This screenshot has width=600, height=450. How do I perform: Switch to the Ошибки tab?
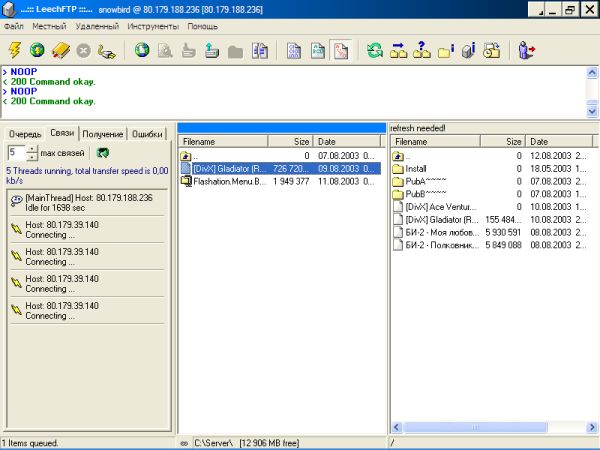coord(148,133)
